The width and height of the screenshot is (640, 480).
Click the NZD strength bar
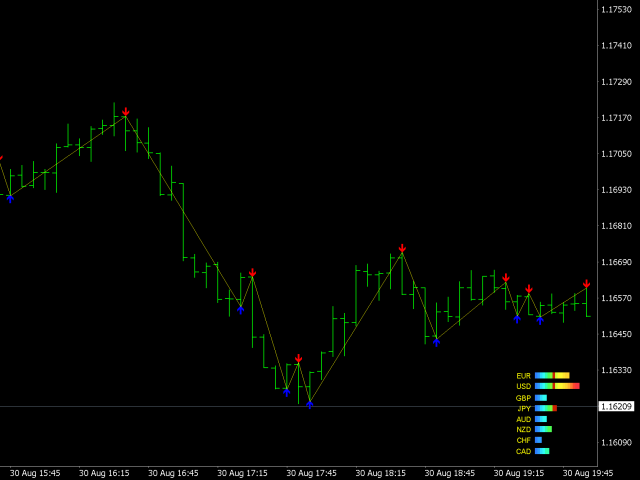[543, 429]
